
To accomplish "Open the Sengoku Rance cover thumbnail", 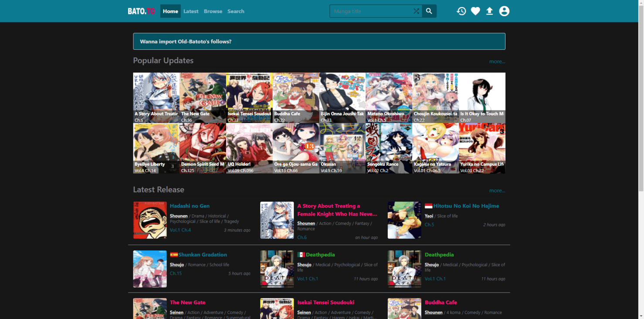I will click(x=389, y=148).
